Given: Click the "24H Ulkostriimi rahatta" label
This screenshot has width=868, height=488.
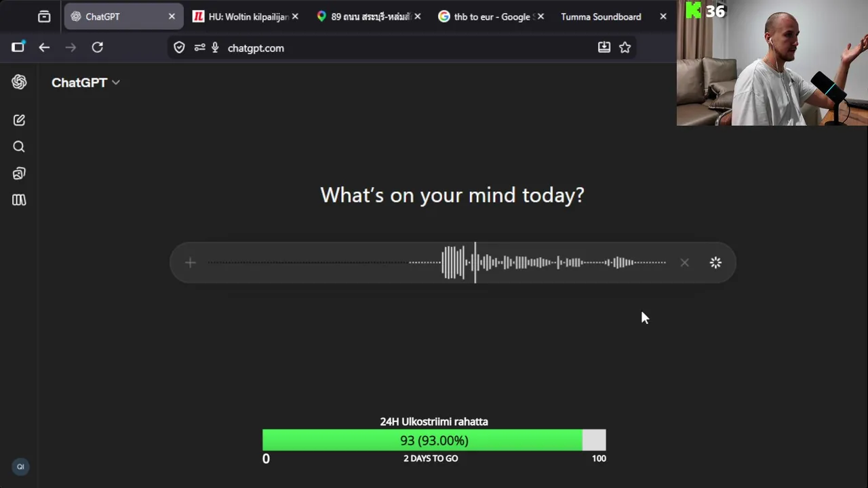Looking at the screenshot, I should [434, 422].
